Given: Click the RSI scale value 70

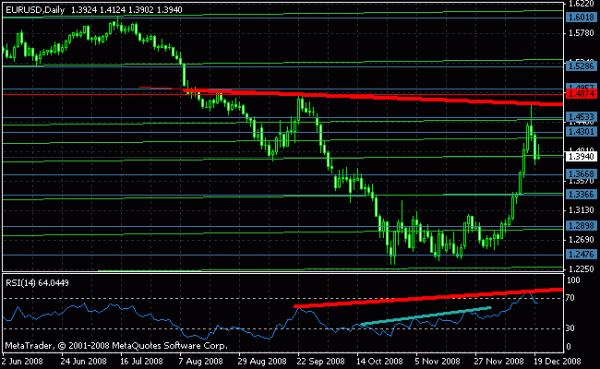Looking at the screenshot, I should pyautogui.click(x=570, y=298).
